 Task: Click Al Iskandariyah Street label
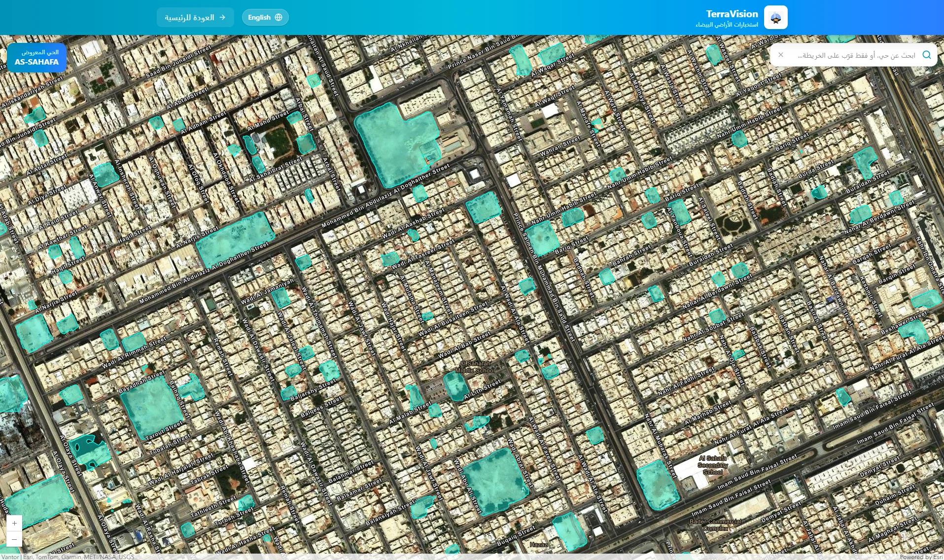tap(32, 92)
